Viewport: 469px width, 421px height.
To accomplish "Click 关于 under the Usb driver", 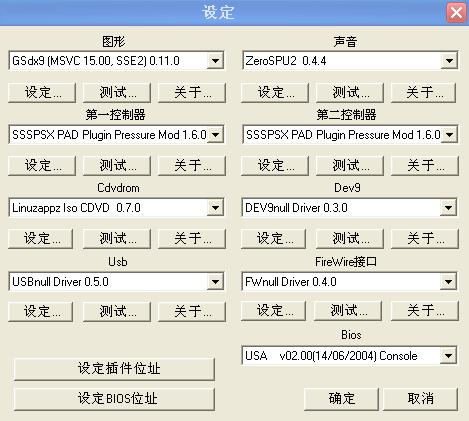I will 192,311.
